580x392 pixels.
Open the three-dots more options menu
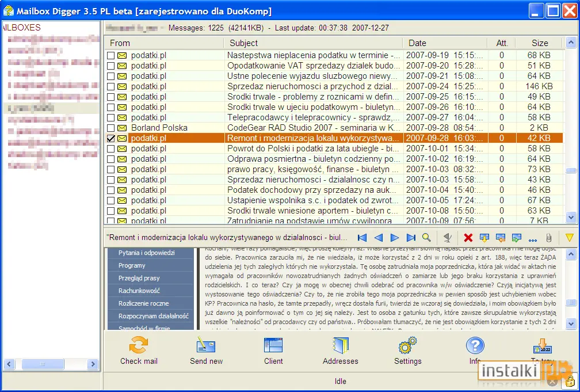pos(533,239)
